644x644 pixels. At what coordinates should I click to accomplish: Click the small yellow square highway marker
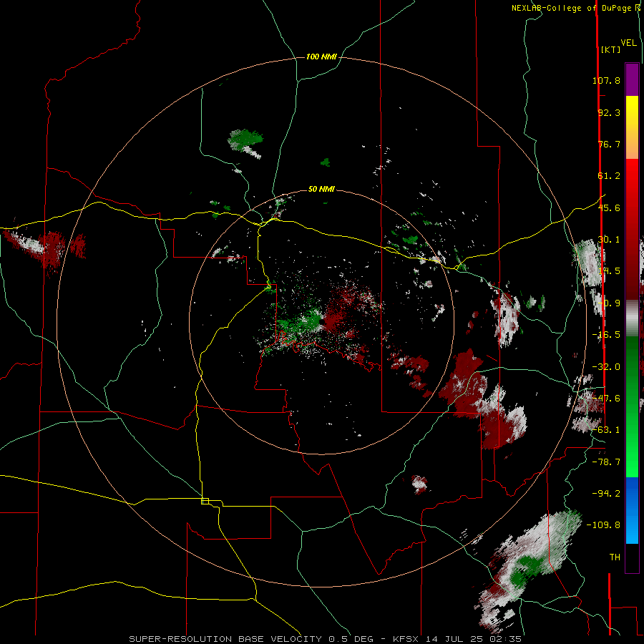tap(205, 501)
